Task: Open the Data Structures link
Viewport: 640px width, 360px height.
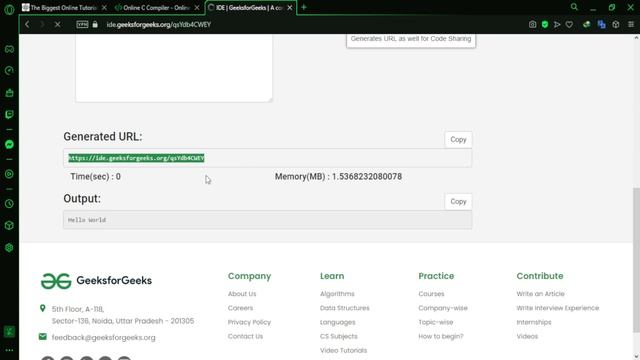Action: 344,308
